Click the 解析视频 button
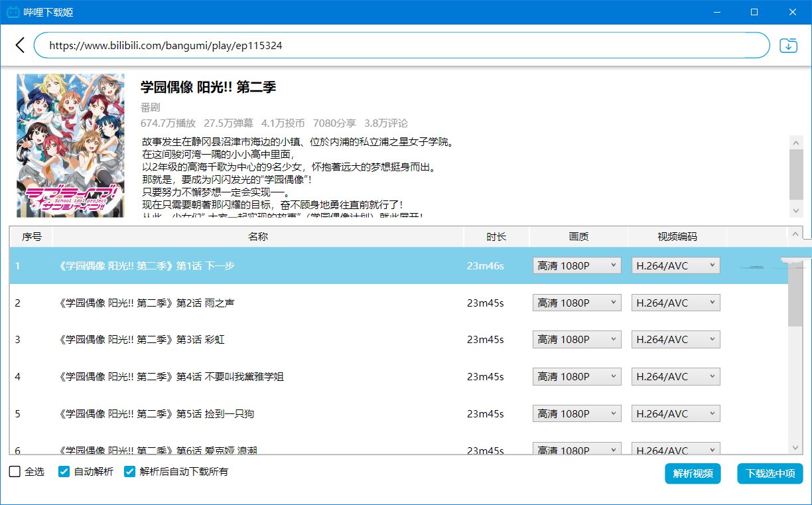The width and height of the screenshot is (812, 505). [x=693, y=474]
